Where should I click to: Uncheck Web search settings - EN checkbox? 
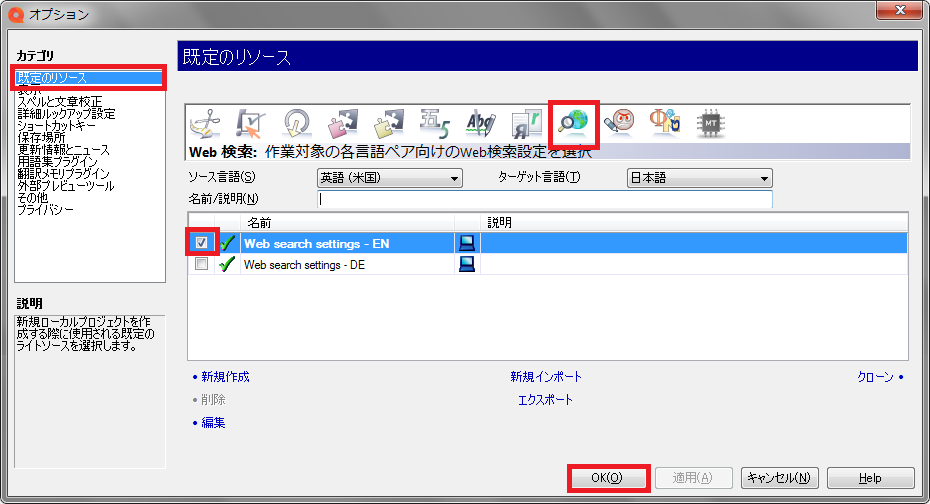[x=202, y=242]
